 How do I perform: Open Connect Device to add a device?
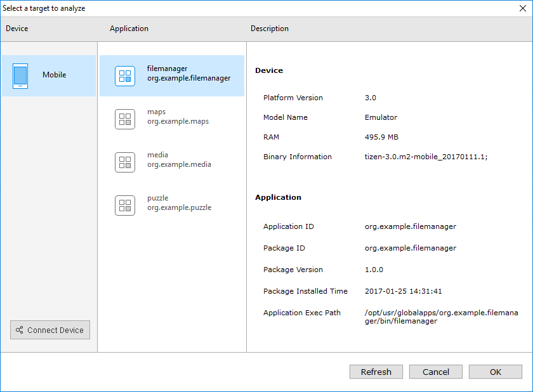click(x=49, y=330)
